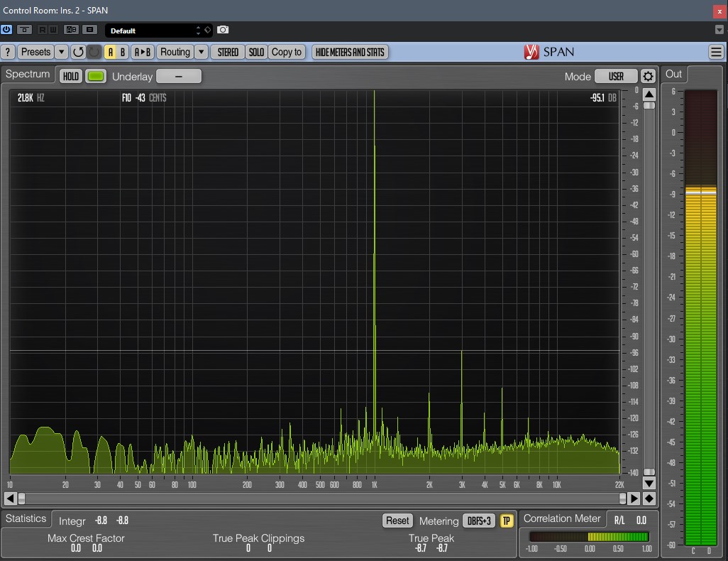Click the green spectrum color swatch
The height and width of the screenshot is (561, 728).
coord(96,76)
